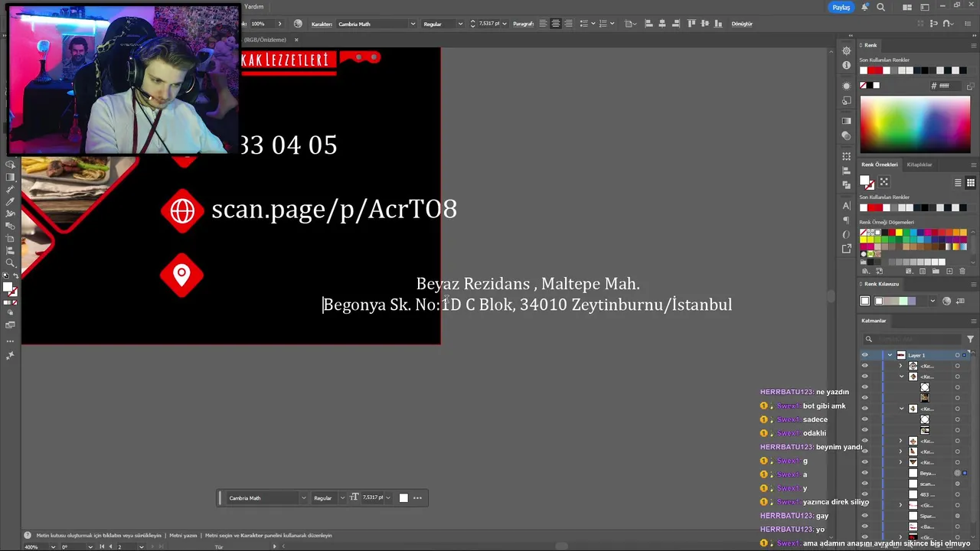Switch to the Renk panel tab
The width and height of the screenshot is (980, 551).
coord(871,45)
